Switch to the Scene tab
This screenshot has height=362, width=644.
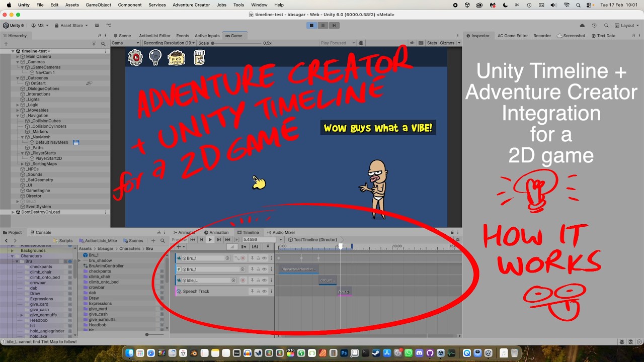point(122,36)
